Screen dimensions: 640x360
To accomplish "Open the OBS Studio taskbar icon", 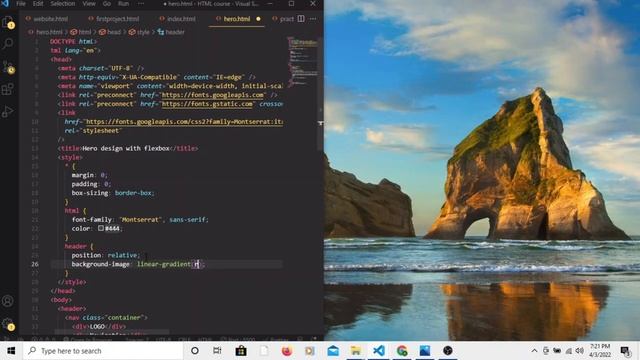I will 448,351.
